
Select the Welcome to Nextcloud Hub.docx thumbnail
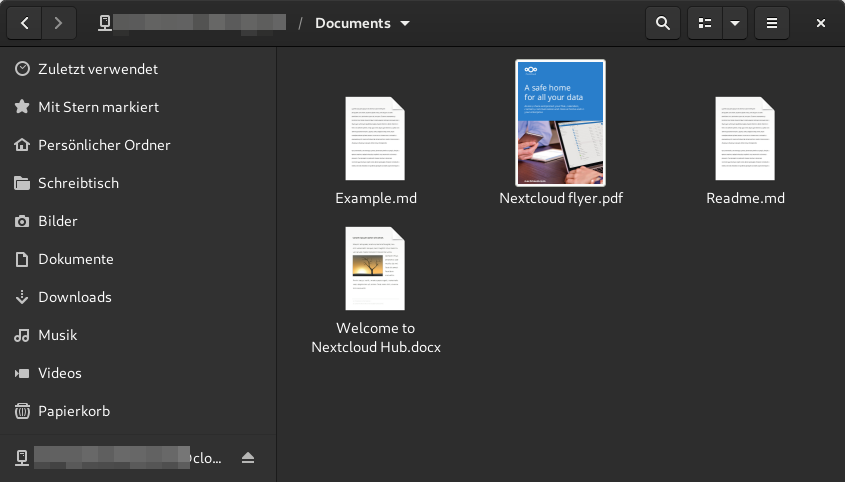tap(375, 268)
